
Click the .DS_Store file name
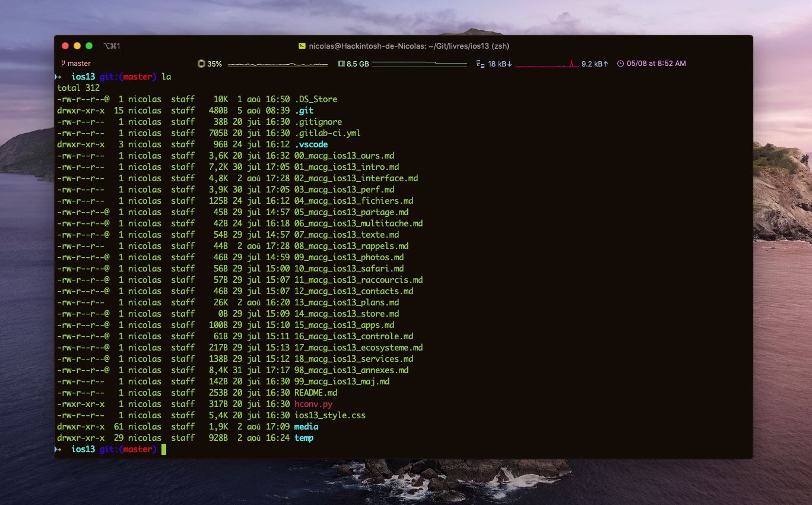pyautogui.click(x=316, y=99)
